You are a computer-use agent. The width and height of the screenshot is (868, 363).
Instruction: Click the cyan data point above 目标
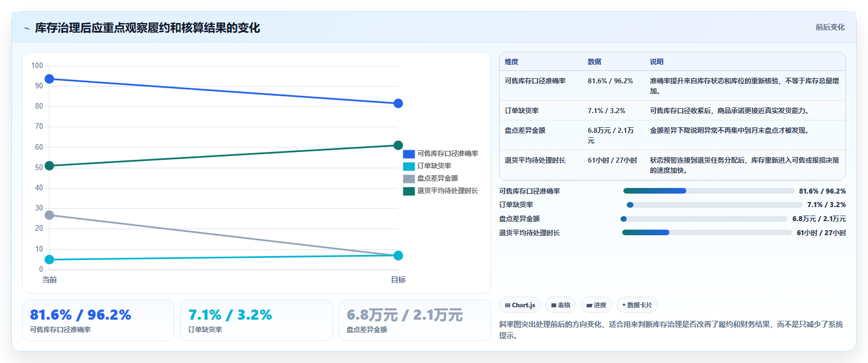[x=398, y=256]
